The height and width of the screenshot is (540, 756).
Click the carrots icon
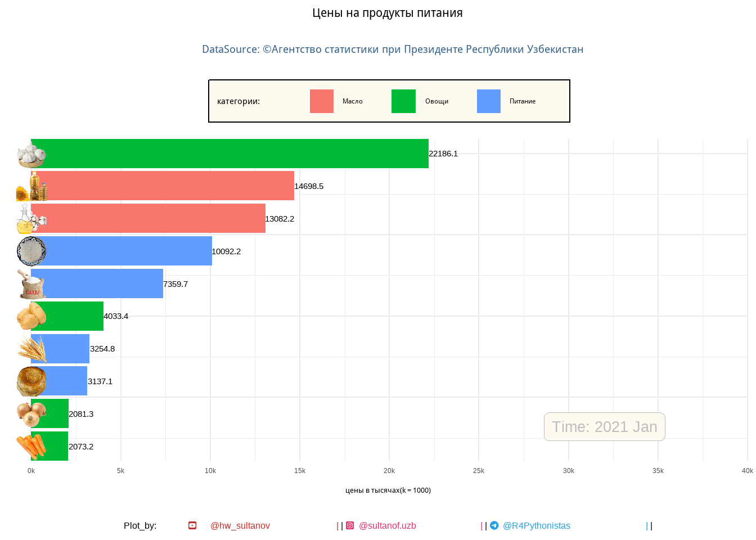31,447
